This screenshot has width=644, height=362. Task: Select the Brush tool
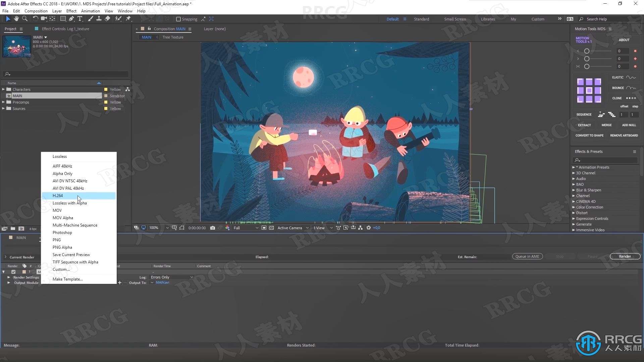pos(90,19)
